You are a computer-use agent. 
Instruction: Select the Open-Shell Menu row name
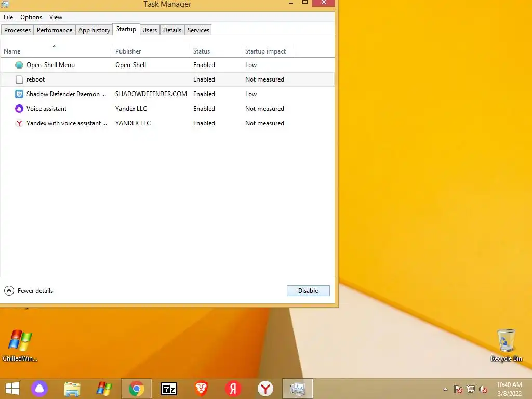click(x=50, y=65)
